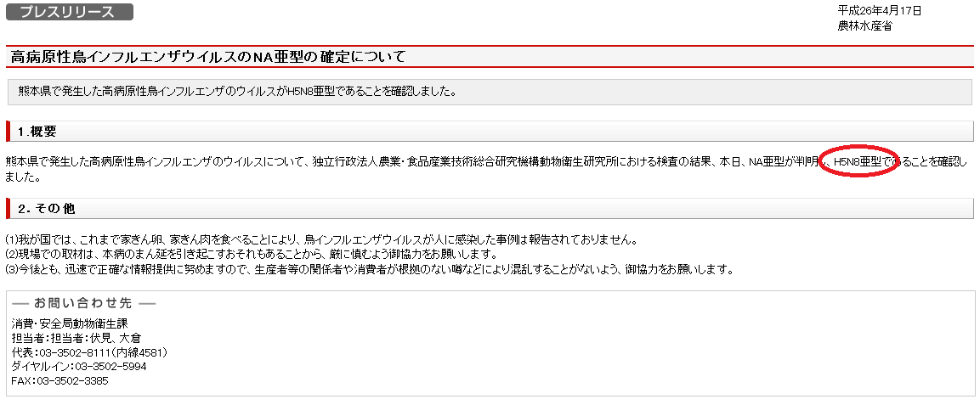Click the red-circled H5N8亜型 text
The image size is (980, 416).
(858, 161)
